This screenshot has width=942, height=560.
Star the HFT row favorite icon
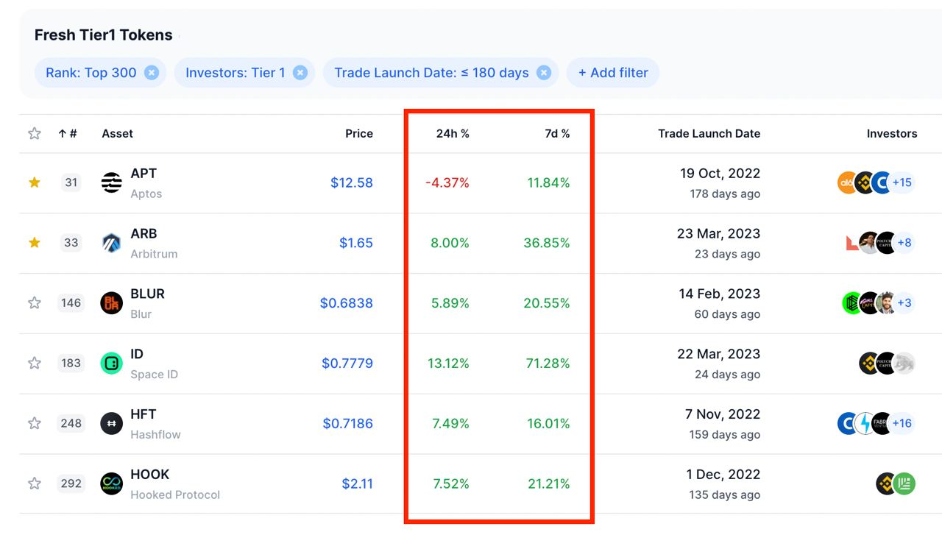[x=34, y=423]
